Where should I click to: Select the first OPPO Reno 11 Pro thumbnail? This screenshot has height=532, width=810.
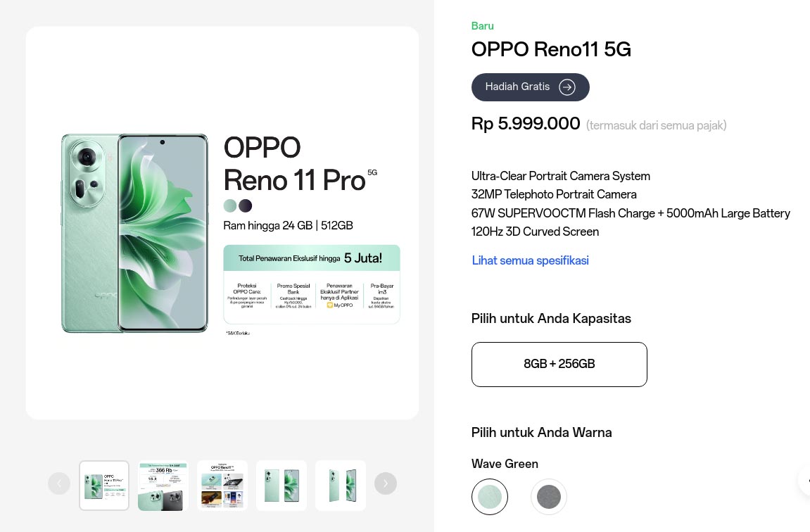point(103,486)
